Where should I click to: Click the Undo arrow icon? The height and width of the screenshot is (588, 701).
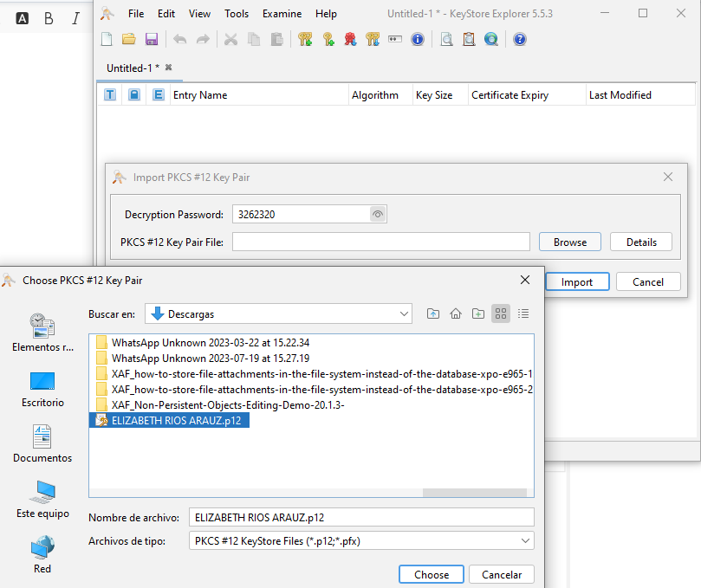pyautogui.click(x=179, y=39)
